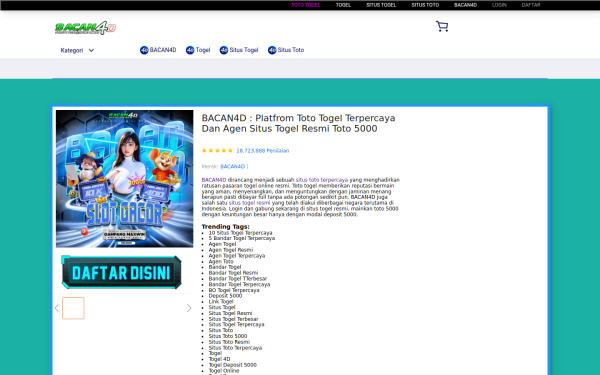Open the 18.723.888 Penilaian reviews link
This screenshot has width=600, height=375.
point(262,151)
